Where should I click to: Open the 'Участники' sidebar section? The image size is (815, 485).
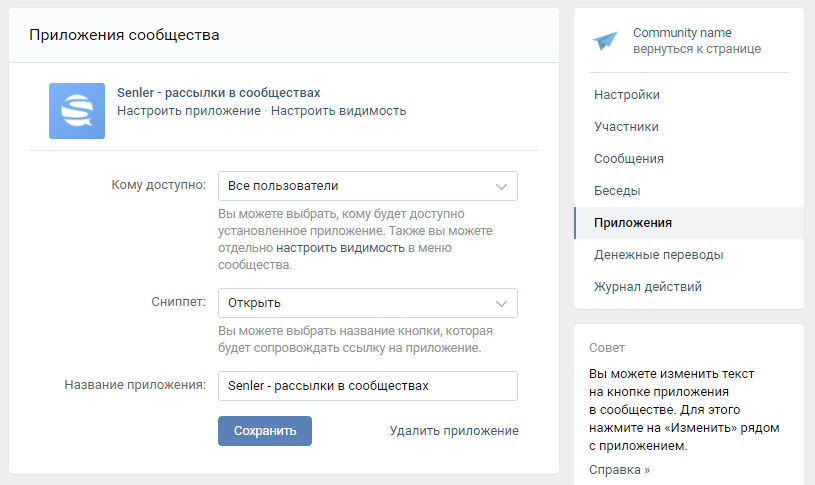click(626, 127)
